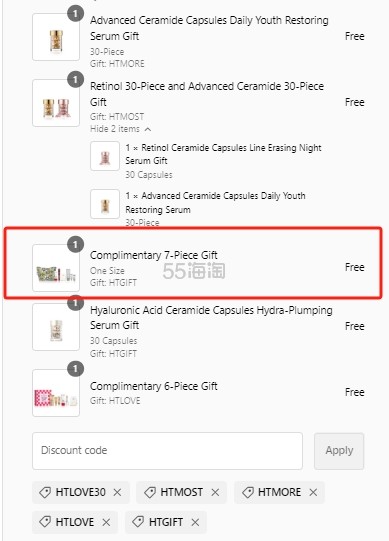The height and width of the screenshot is (541, 389).
Task: Select the Retinol Ceramide Night Serum sub-item image
Action: 105,156
